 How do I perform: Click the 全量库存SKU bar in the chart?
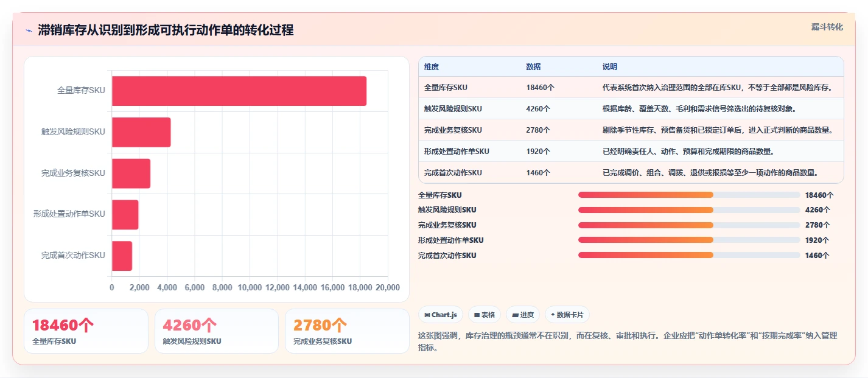(x=239, y=91)
